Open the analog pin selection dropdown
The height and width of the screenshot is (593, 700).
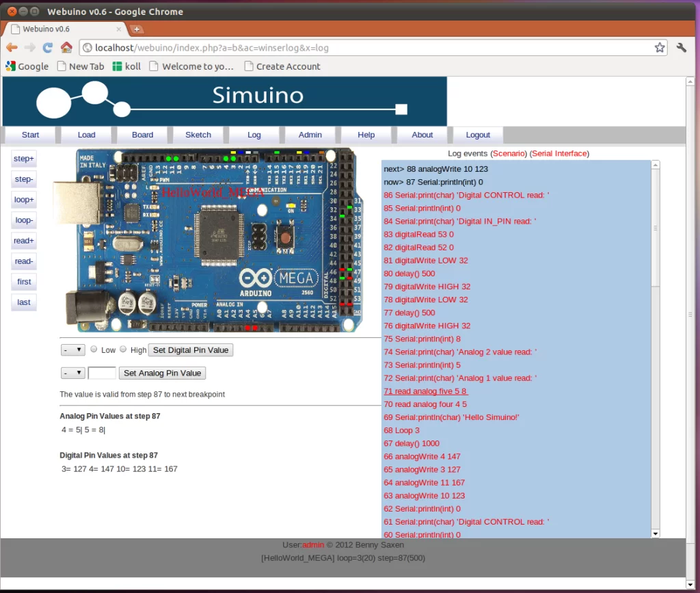[72, 373]
